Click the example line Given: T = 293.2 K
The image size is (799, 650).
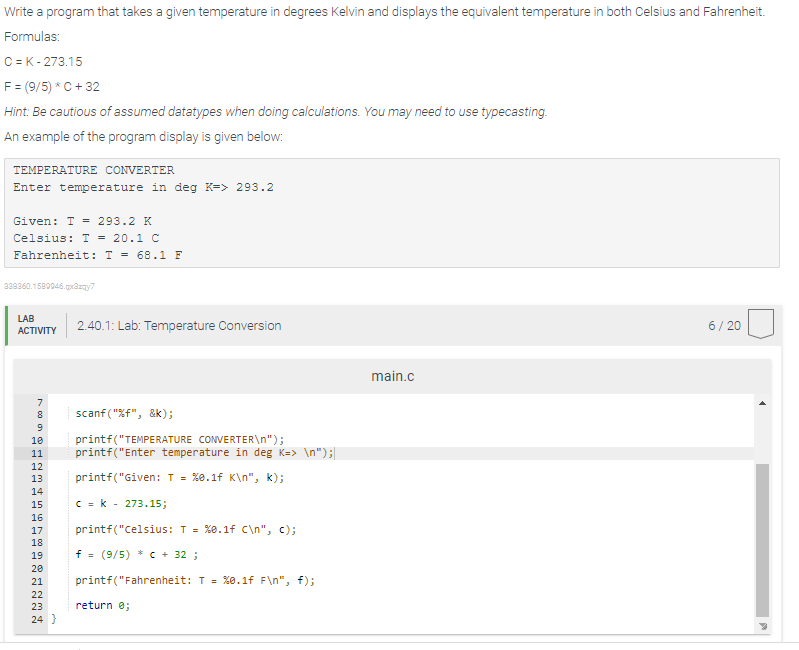pos(83,221)
